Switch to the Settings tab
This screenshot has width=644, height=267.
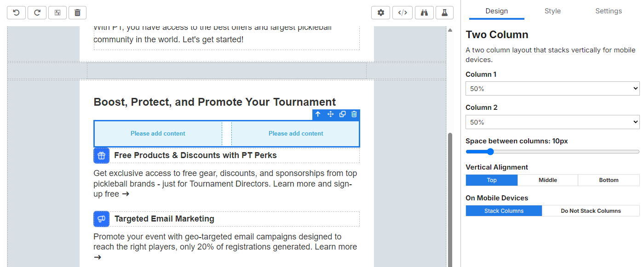(x=608, y=11)
